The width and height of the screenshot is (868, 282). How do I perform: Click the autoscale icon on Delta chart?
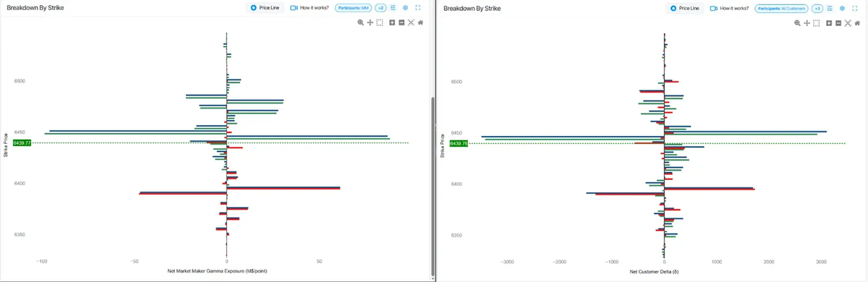[x=848, y=23]
